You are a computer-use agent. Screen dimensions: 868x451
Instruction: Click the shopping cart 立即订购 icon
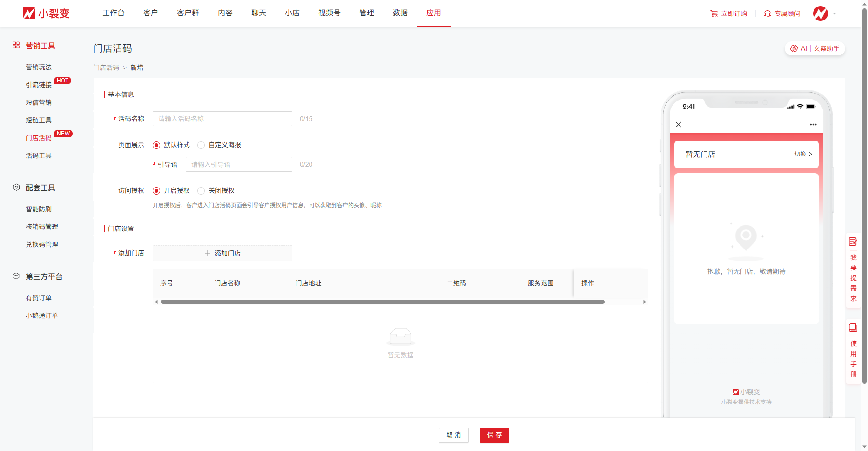coord(714,14)
